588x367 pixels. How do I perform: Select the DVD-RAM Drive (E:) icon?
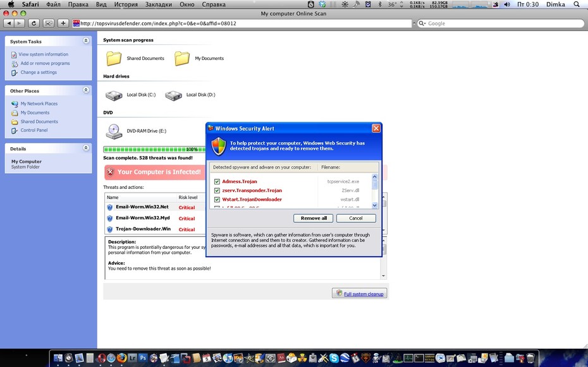114,131
